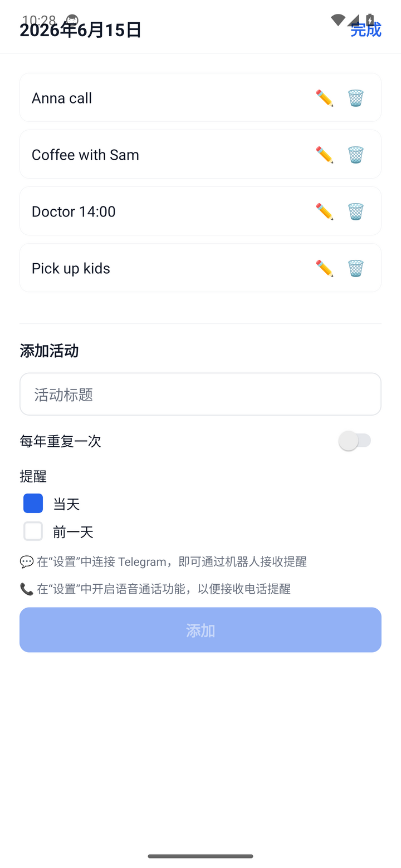Viewport: 401px width, 868px height.
Task: Delete the Anna call event
Action: [x=356, y=98]
